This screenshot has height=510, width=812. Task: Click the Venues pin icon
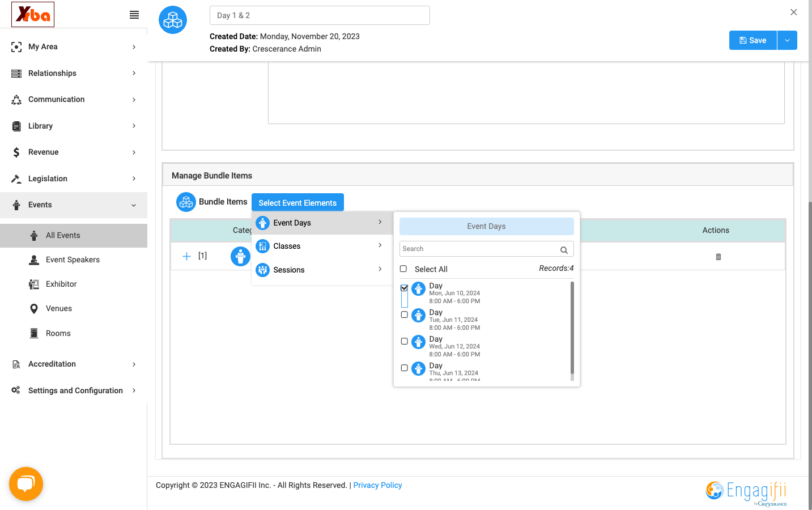(34, 309)
